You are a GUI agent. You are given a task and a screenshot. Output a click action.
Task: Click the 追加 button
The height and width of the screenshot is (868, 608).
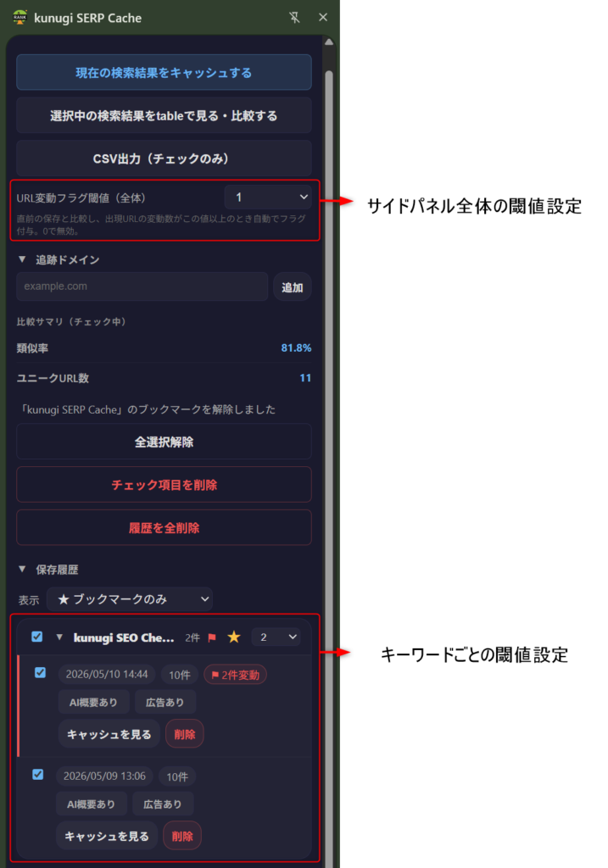click(293, 287)
